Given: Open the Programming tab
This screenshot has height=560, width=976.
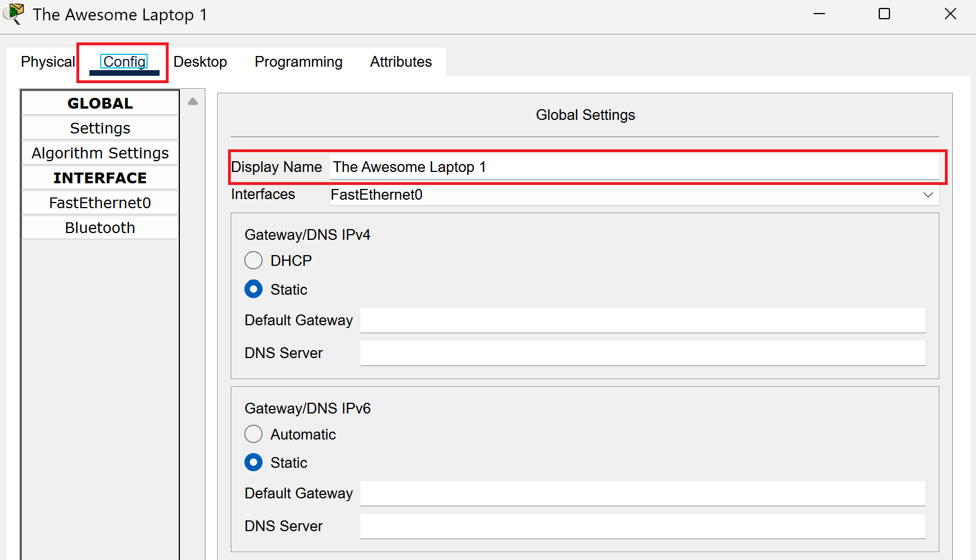Looking at the screenshot, I should click(298, 62).
